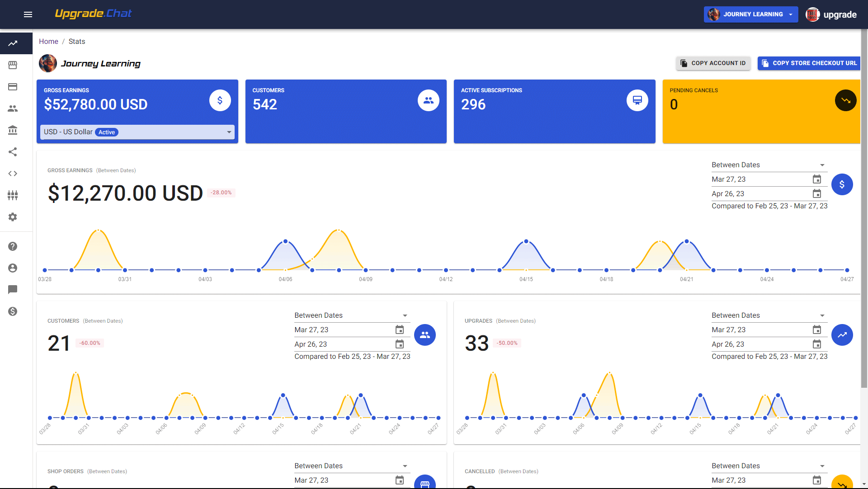Open the help question mark sidebar icon
Viewport: 868px width, 489px height.
coord(13,246)
